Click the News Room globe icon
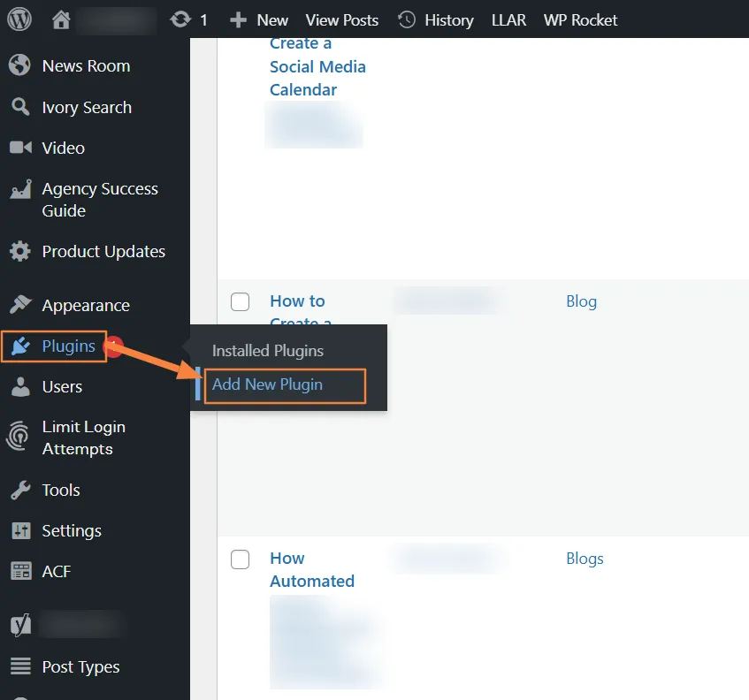This screenshot has width=749, height=700. coord(19,65)
